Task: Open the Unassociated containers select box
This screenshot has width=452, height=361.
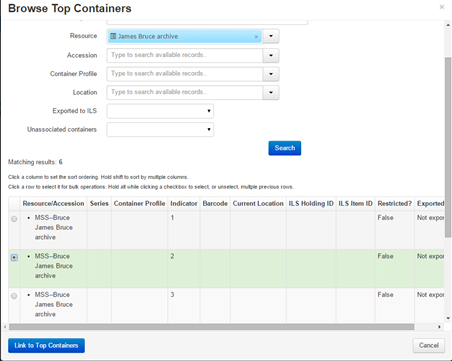Action: (x=160, y=130)
